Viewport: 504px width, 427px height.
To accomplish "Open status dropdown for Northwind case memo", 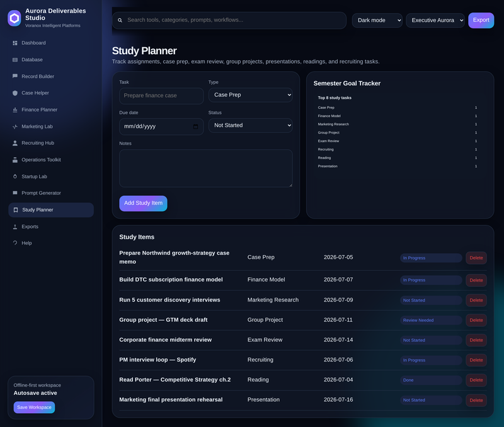I will (431, 258).
